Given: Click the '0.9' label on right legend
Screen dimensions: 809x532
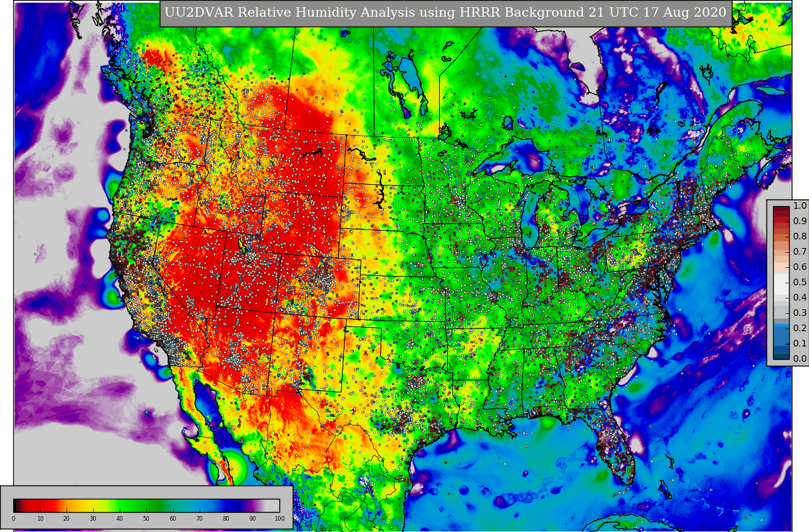Looking at the screenshot, I should [x=800, y=221].
